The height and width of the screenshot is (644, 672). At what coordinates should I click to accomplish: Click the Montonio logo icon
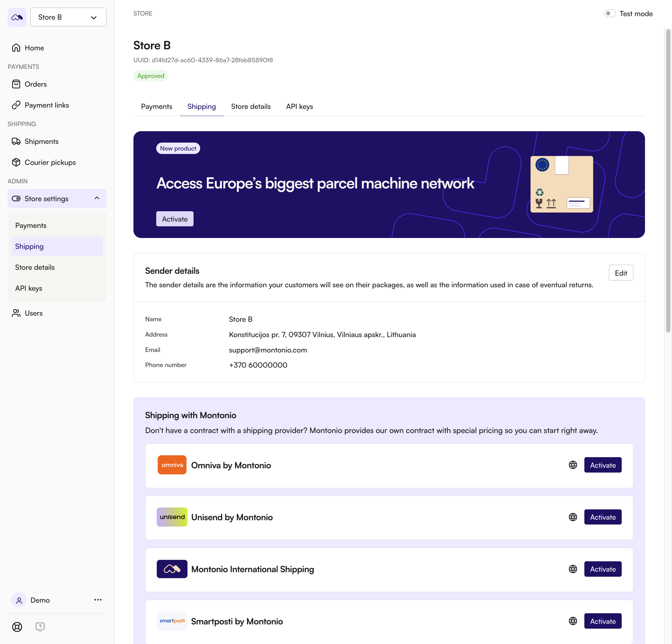(x=17, y=17)
